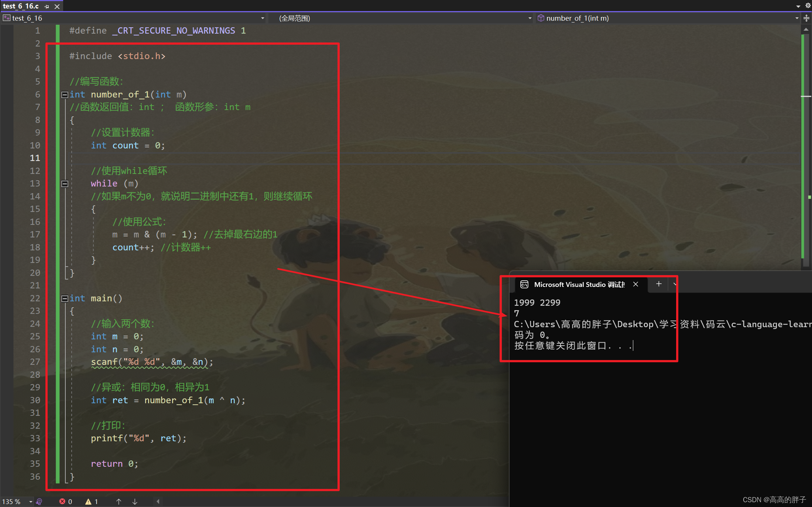Open the IntelliSense code cleanup icon

click(39, 501)
